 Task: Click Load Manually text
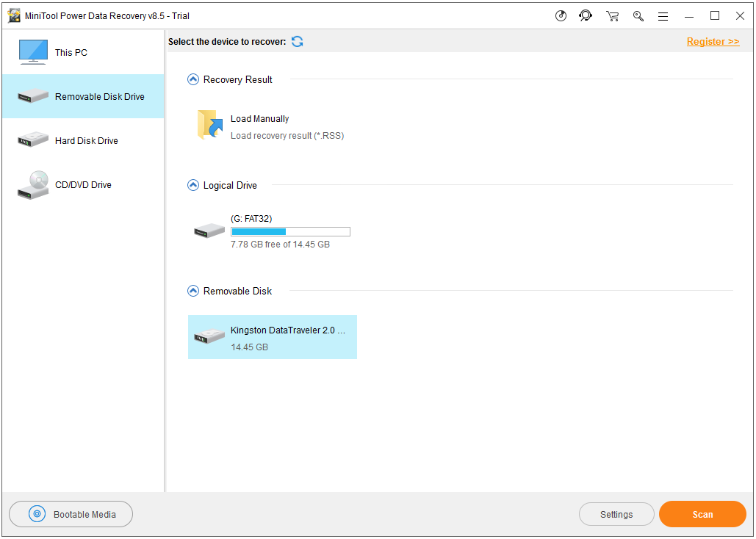click(259, 119)
